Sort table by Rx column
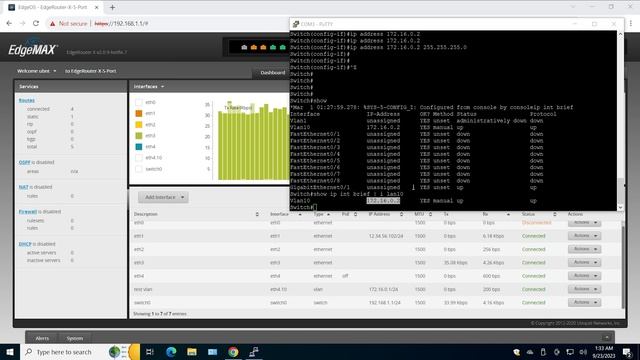The width and height of the screenshot is (640, 360). 496,214
